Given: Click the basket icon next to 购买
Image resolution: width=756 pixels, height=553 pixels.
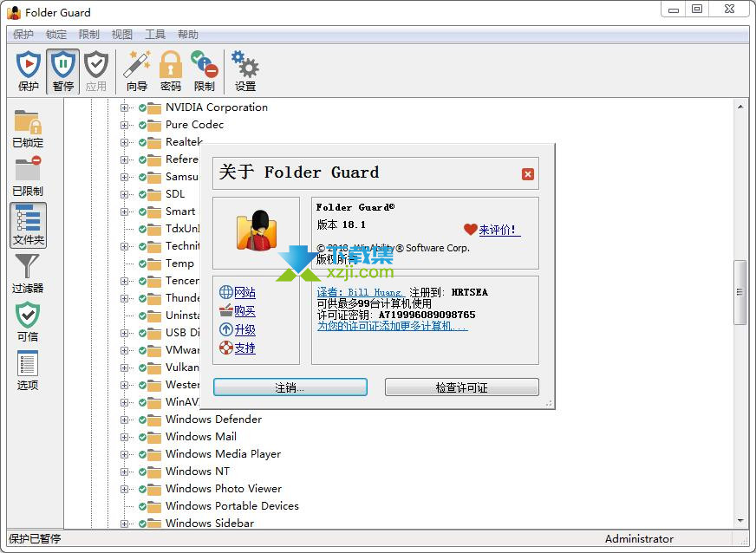Looking at the screenshot, I should click(x=225, y=310).
